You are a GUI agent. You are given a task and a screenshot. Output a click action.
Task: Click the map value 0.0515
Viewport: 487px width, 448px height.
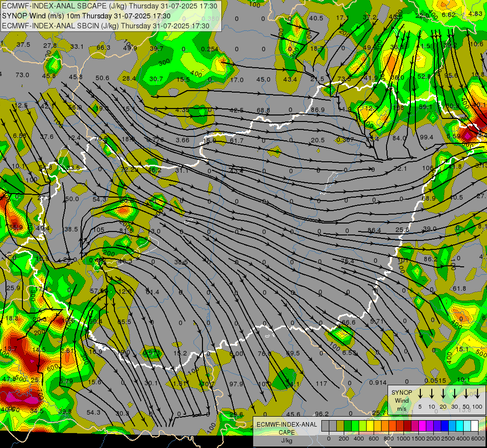point(435,380)
